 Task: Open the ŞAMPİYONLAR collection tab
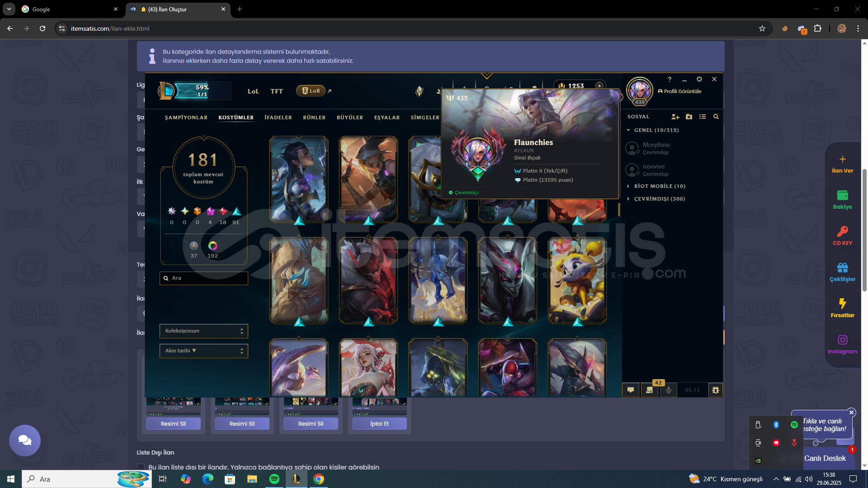pyautogui.click(x=186, y=117)
